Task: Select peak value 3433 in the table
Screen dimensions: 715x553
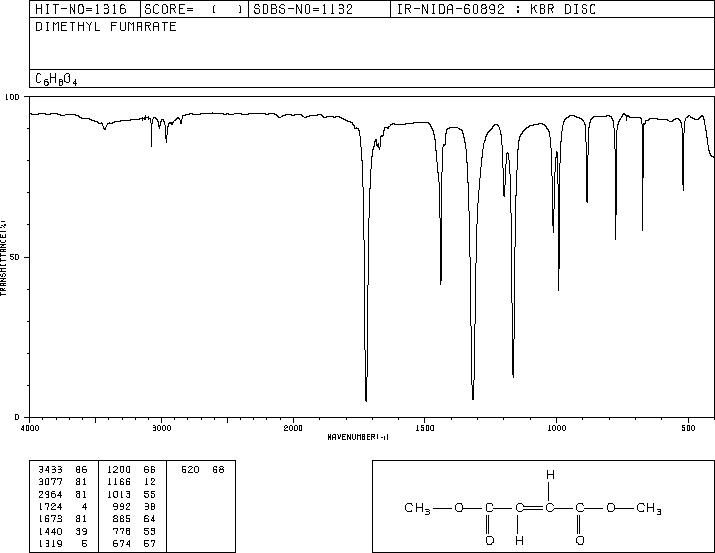Action: [51, 470]
